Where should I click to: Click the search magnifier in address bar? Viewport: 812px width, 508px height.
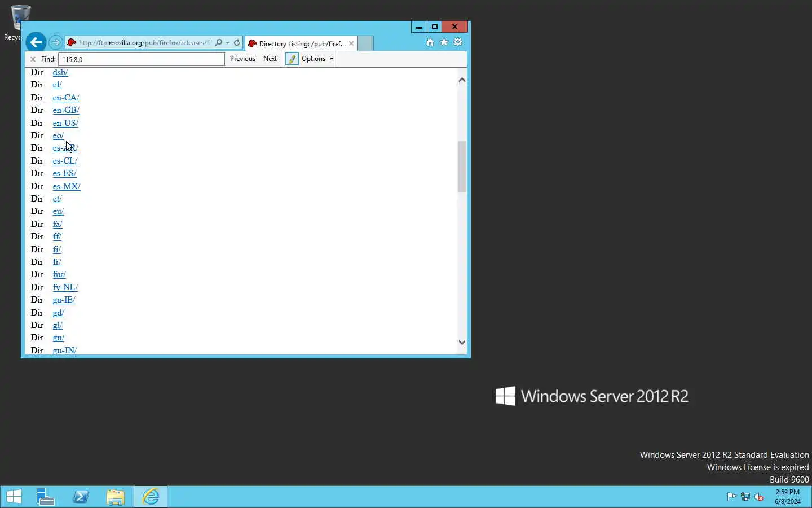219,43
